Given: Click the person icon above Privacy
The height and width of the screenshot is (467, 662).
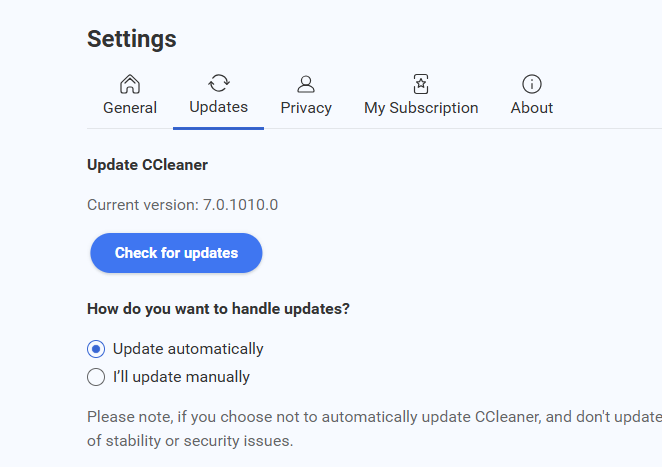Looking at the screenshot, I should click(306, 84).
